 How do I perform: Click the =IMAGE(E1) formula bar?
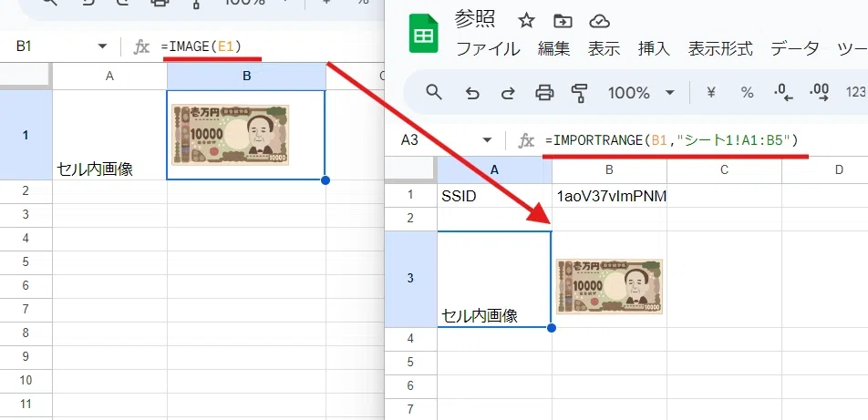tap(201, 46)
